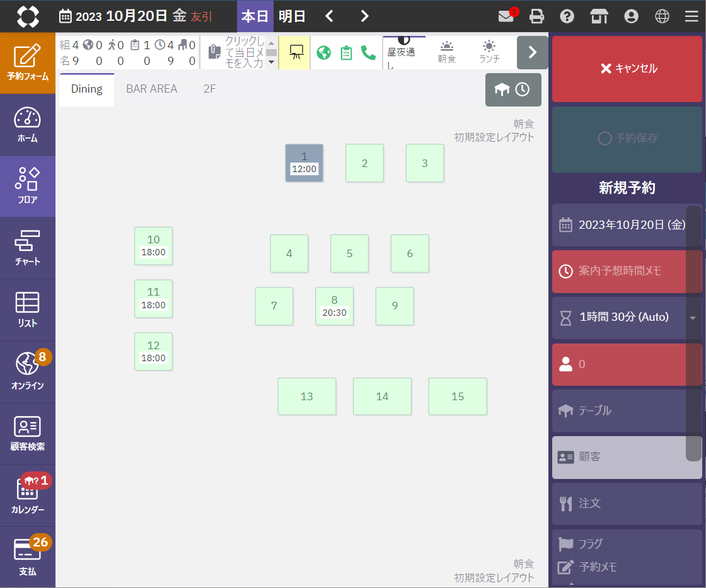Open the store shop icon
The height and width of the screenshot is (588, 706).
(x=599, y=16)
